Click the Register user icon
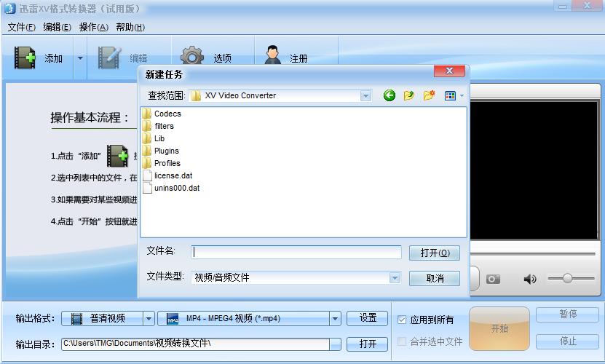This screenshot has width=605, height=364. pos(273,55)
